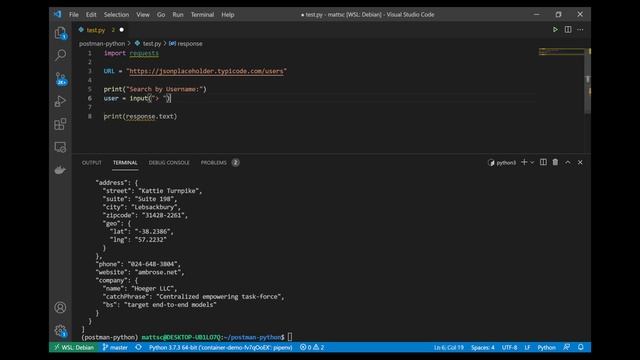Open the Go menu
Image resolution: width=640 pixels, height=360 pixels.
pyautogui.click(x=161, y=15)
